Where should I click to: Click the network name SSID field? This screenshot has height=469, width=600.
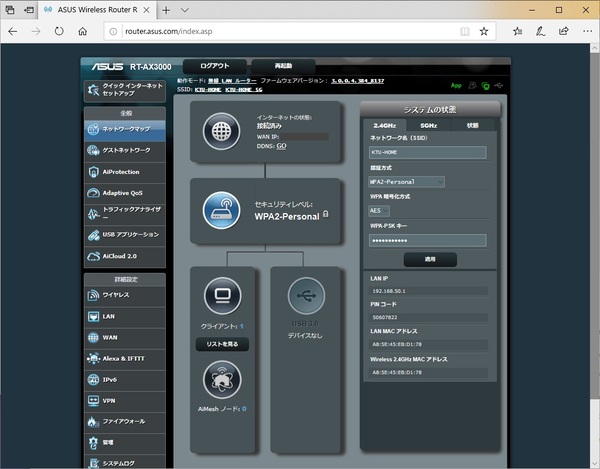427,153
